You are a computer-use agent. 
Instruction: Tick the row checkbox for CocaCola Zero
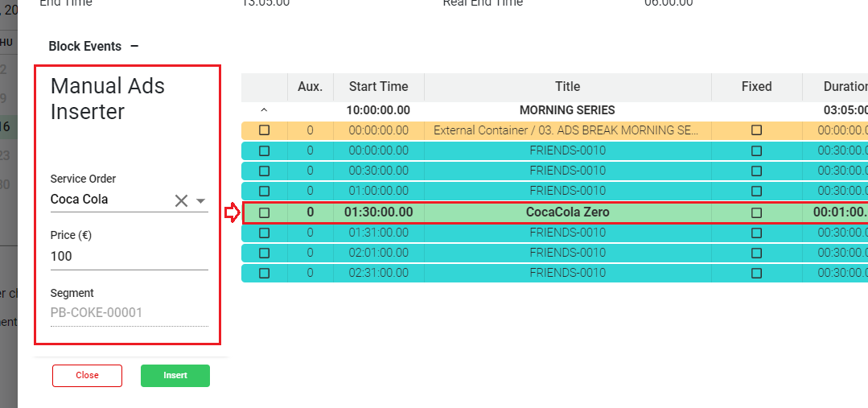(264, 212)
